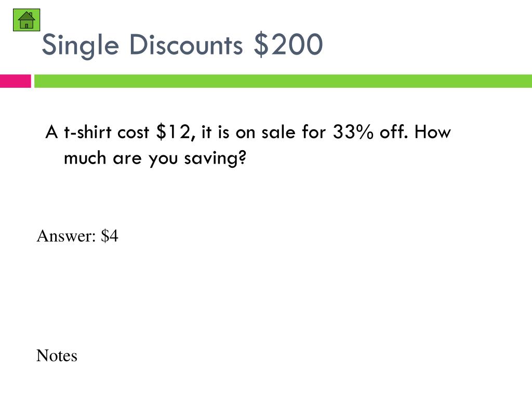The height and width of the screenshot is (399, 532).
Task: Click the pink accent block beside the bar
Action: point(15,81)
